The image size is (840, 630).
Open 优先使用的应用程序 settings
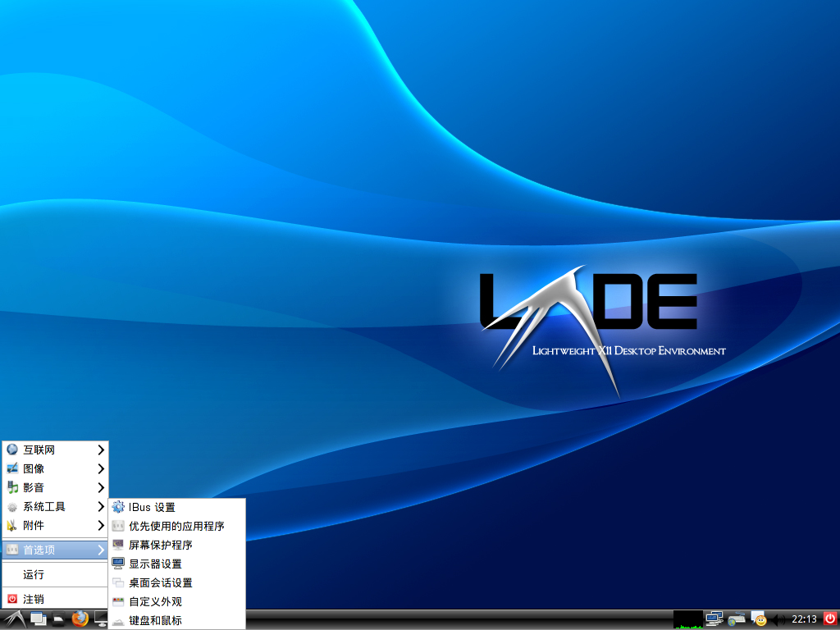[x=177, y=527]
